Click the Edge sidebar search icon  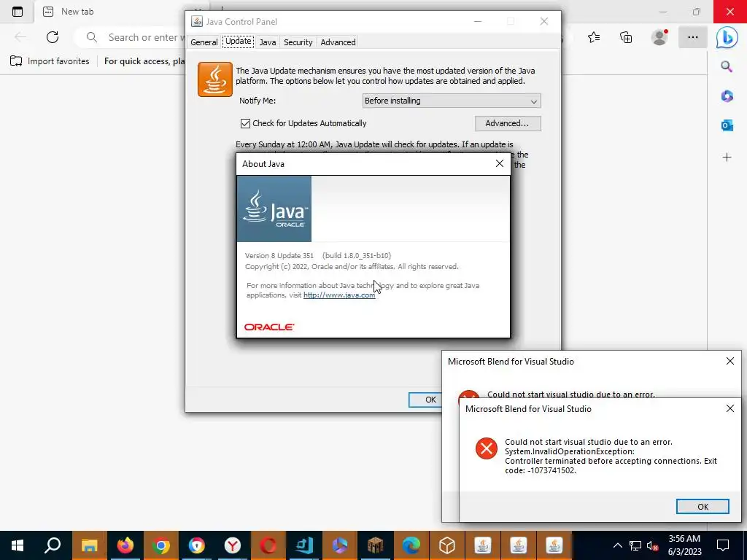click(x=727, y=66)
